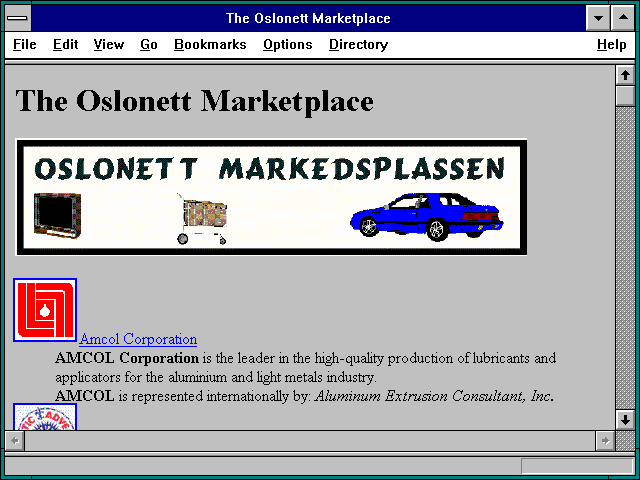640x480 pixels.
Task: Open the Directory menu
Action: click(358, 44)
